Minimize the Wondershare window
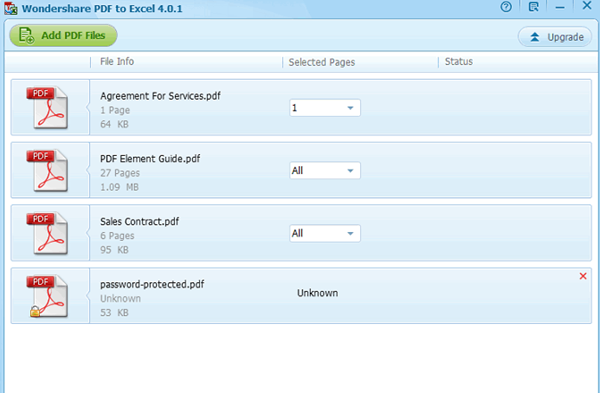Screen dimensions: 600x393 tap(560, 7)
